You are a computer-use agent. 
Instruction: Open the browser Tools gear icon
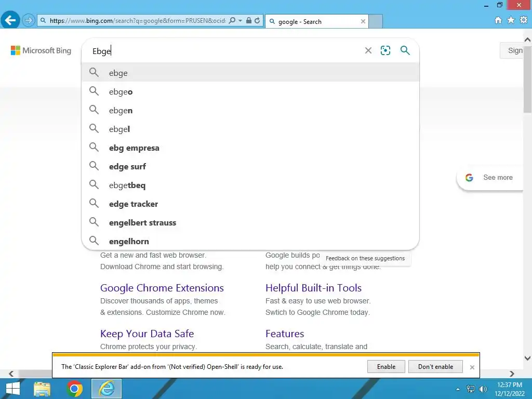coord(524,20)
